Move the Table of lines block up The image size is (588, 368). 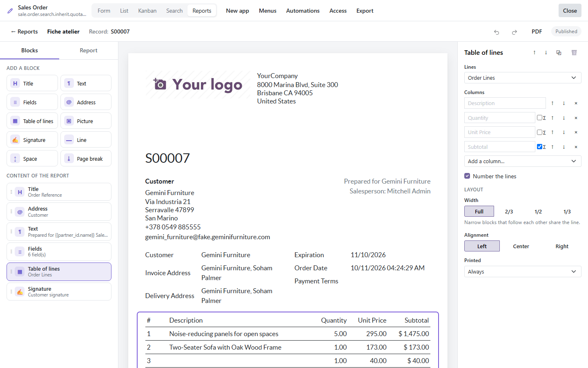[535, 53]
